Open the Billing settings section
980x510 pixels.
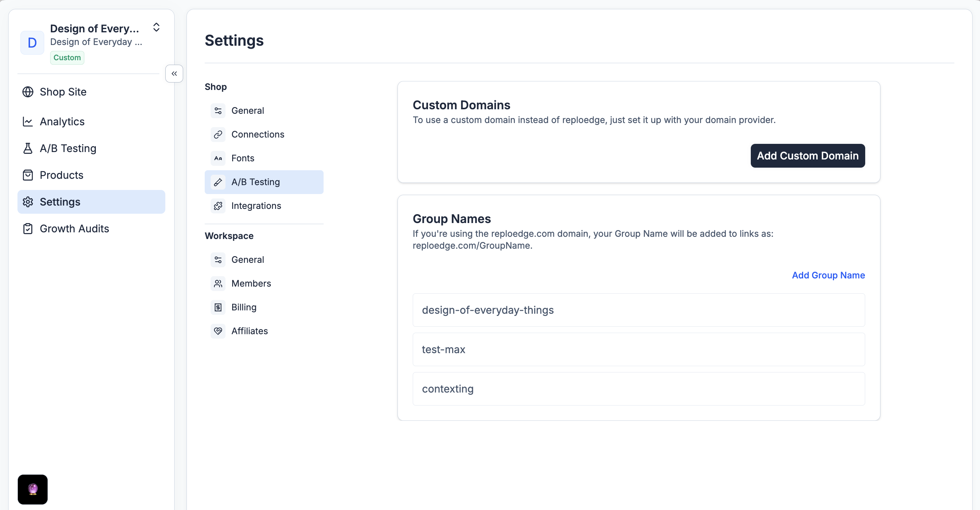pyautogui.click(x=243, y=307)
